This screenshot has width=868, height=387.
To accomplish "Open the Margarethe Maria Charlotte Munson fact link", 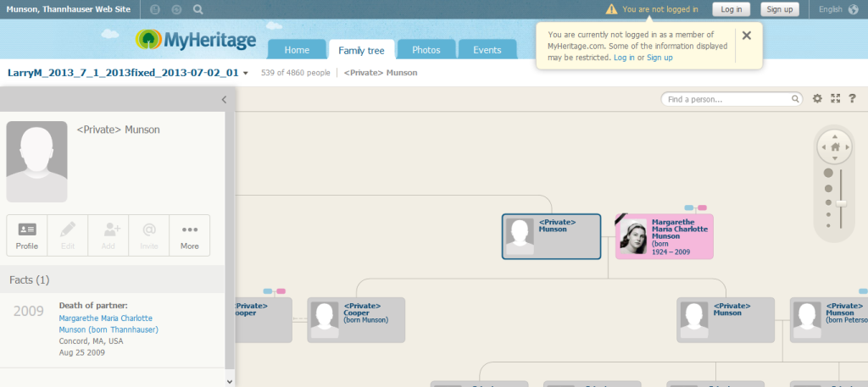I will tap(108, 324).
